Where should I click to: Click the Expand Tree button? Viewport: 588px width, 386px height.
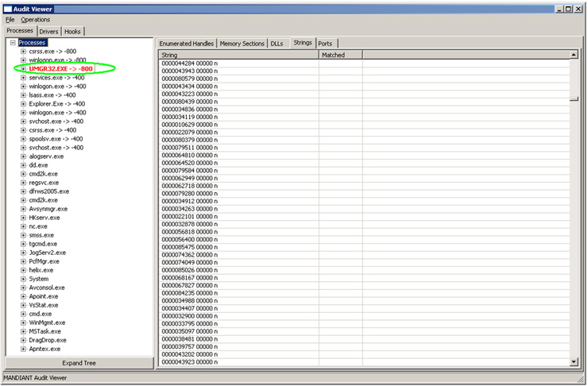(x=79, y=363)
